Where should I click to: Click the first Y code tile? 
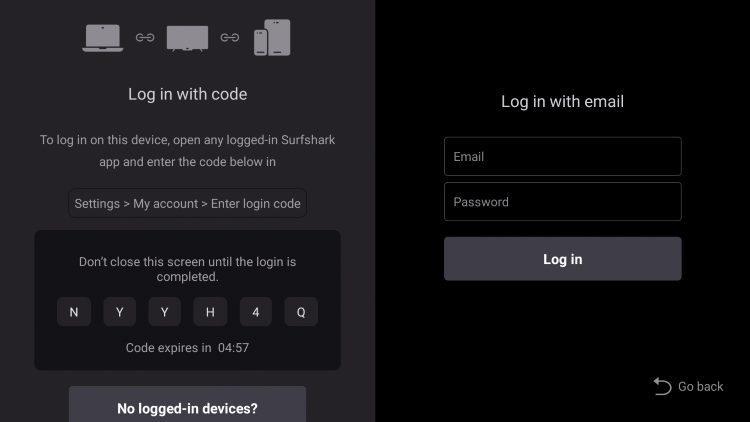(120, 312)
